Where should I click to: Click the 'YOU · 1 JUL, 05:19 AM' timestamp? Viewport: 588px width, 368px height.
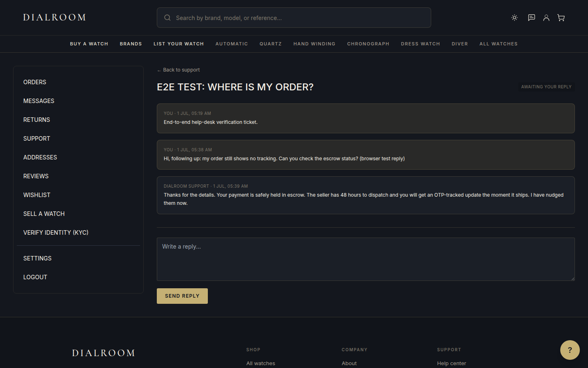187,113
